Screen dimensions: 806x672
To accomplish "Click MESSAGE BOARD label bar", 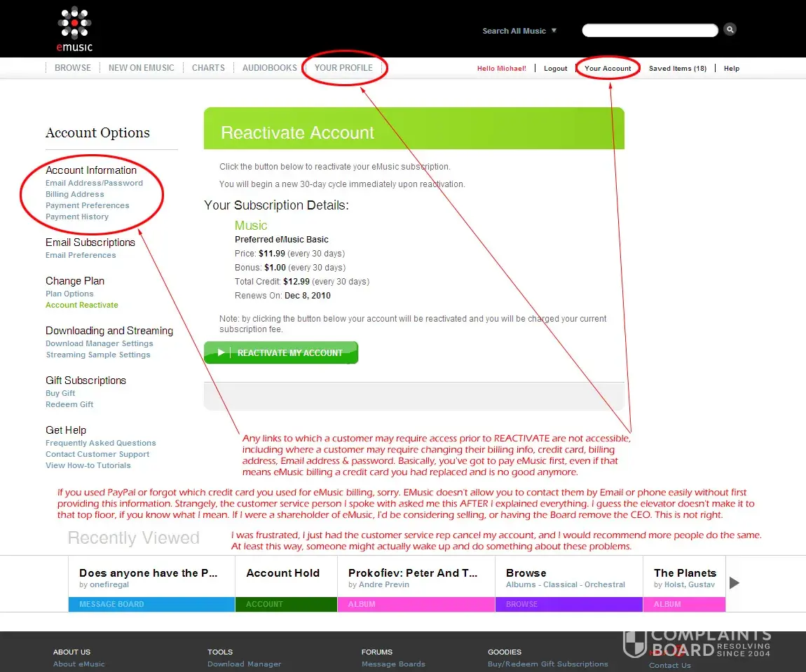I will point(151,604).
